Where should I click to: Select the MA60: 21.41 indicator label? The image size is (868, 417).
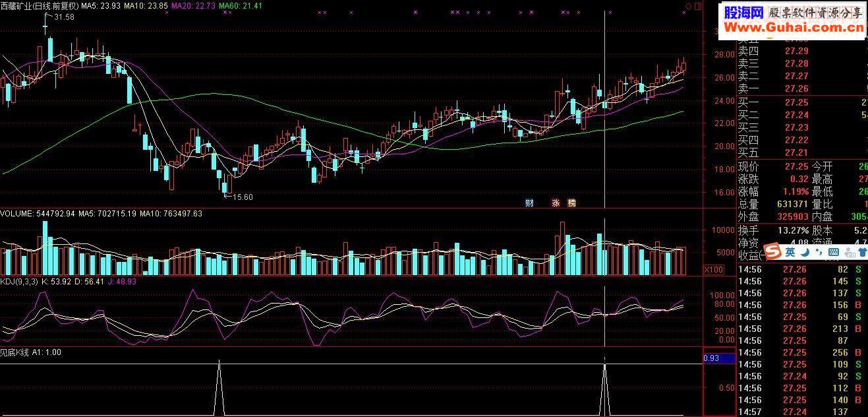pos(241,6)
